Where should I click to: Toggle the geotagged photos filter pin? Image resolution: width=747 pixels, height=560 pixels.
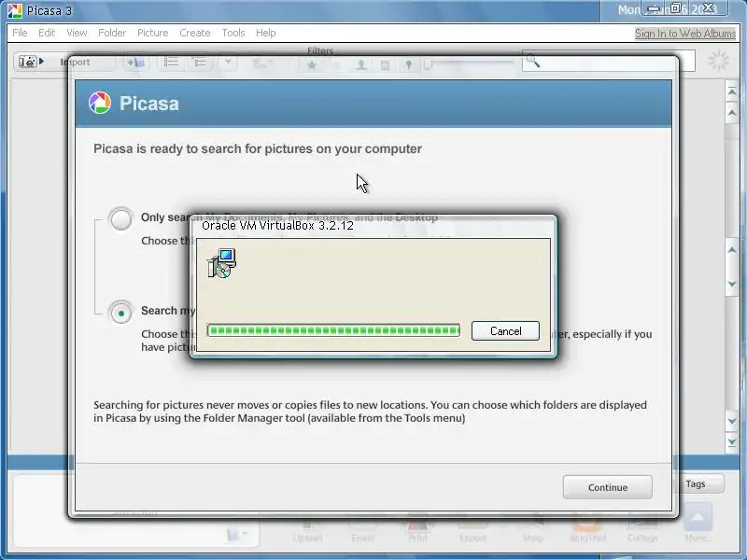pos(409,64)
